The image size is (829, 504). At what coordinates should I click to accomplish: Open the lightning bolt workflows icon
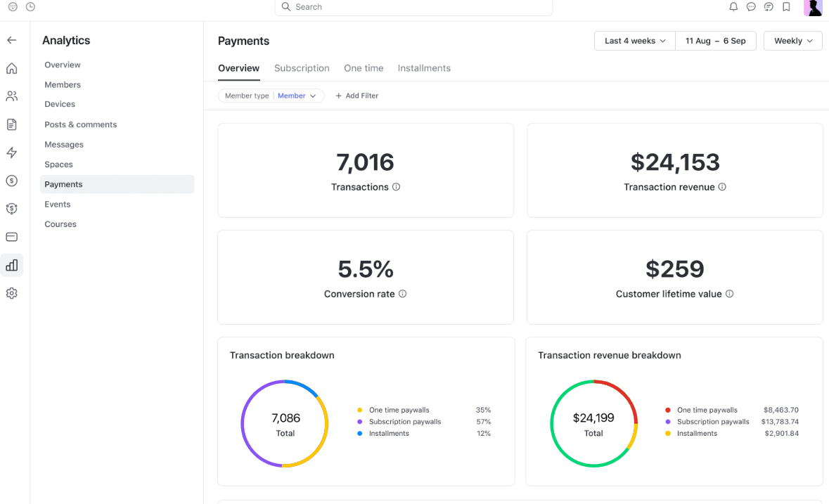coord(12,153)
